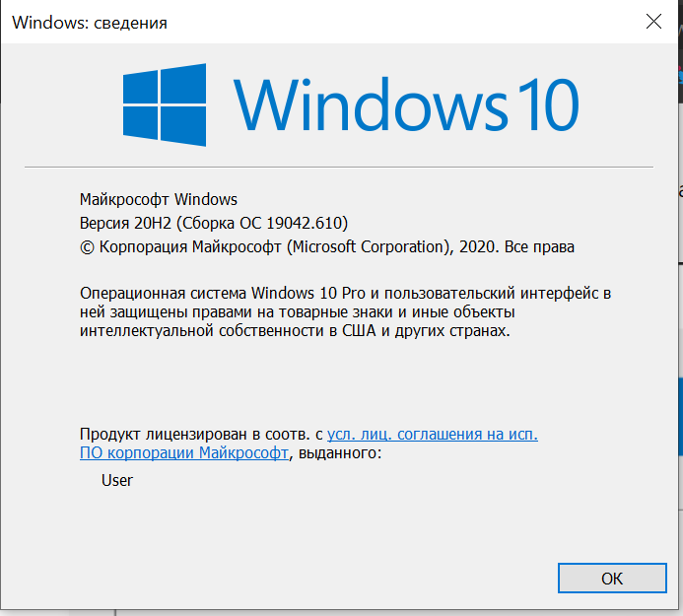Click the 'Операционная система Windows 10 Pro' paragraph
The width and height of the screenshot is (683, 616).
point(345,311)
